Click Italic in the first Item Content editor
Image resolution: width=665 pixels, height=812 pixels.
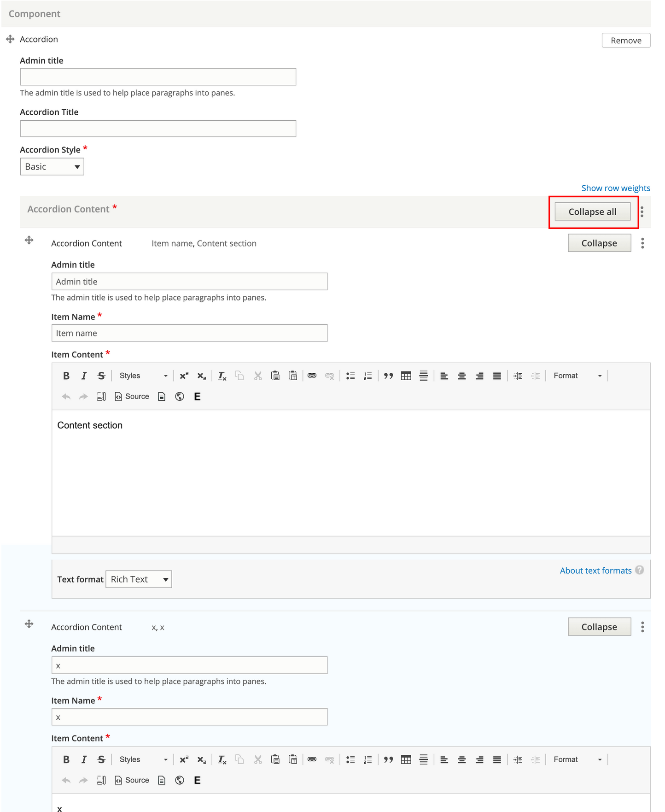click(x=84, y=376)
